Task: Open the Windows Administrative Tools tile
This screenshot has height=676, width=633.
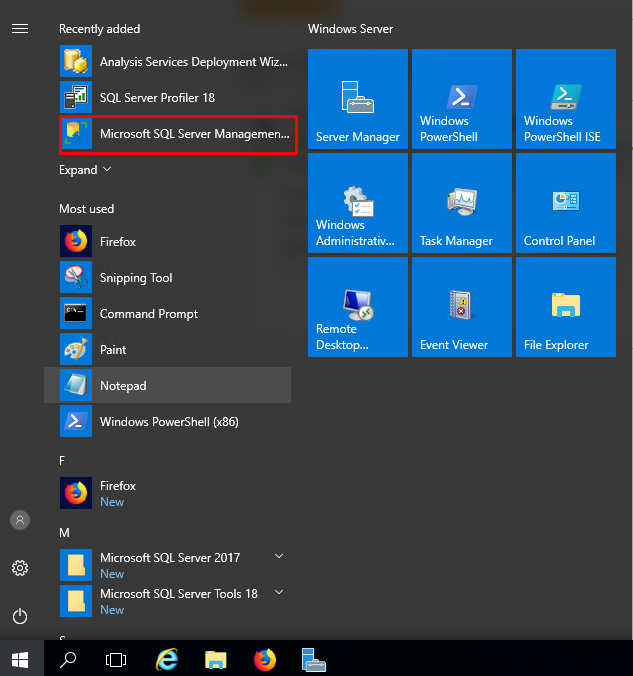Action: [x=358, y=203]
